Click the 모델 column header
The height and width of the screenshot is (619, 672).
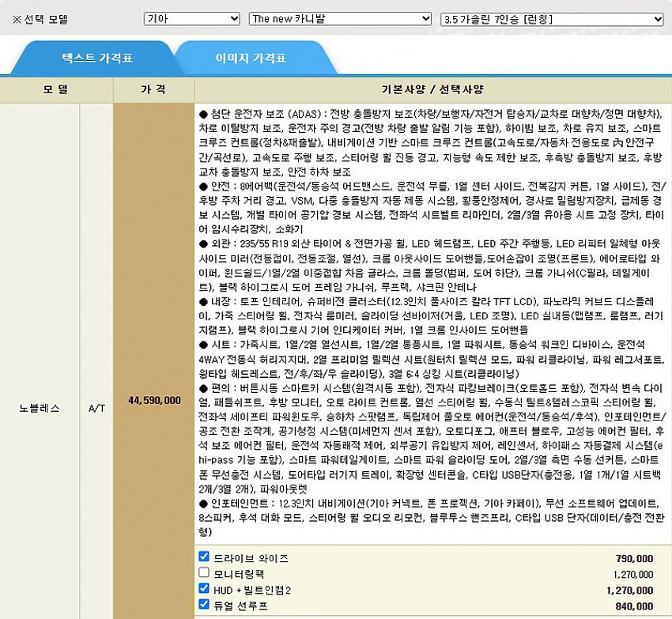point(56,89)
